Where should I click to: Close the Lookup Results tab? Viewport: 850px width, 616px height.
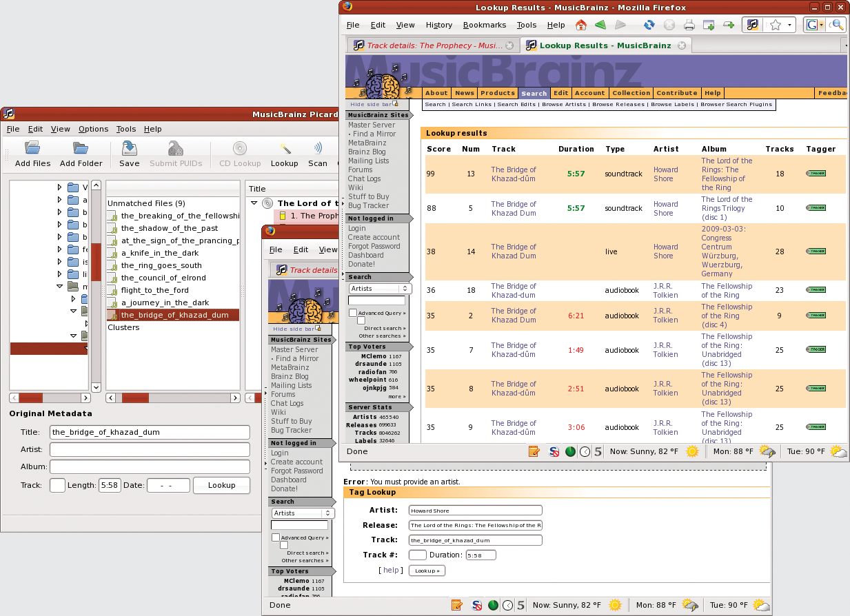point(682,45)
